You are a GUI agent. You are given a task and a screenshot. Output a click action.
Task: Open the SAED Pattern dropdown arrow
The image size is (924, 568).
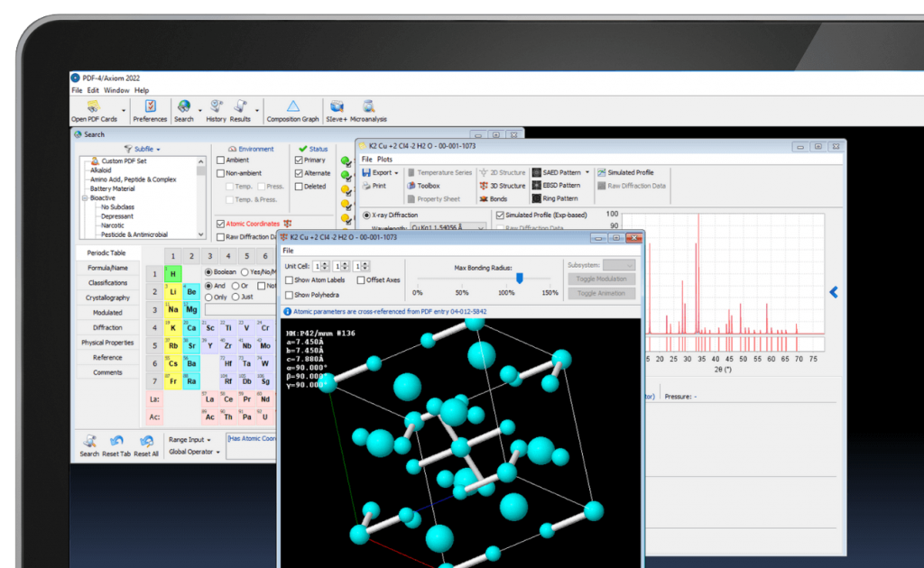[x=587, y=172]
